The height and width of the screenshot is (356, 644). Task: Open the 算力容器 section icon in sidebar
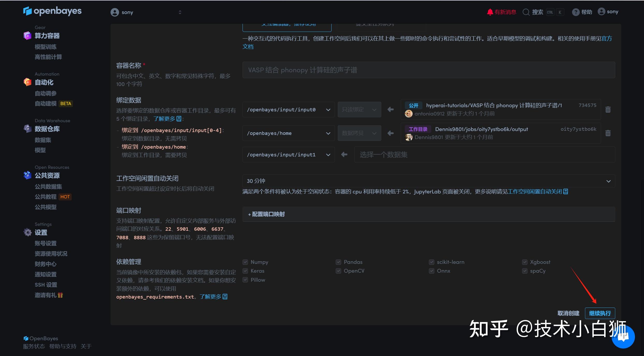point(27,36)
